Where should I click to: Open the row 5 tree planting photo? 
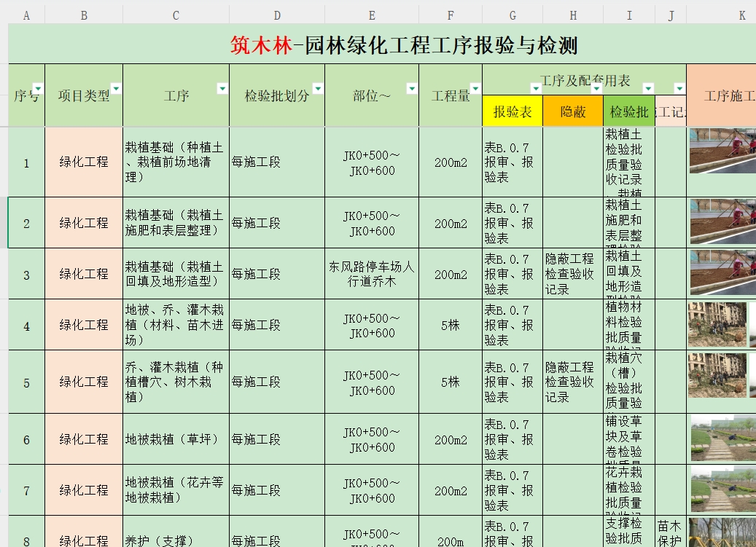point(717,376)
